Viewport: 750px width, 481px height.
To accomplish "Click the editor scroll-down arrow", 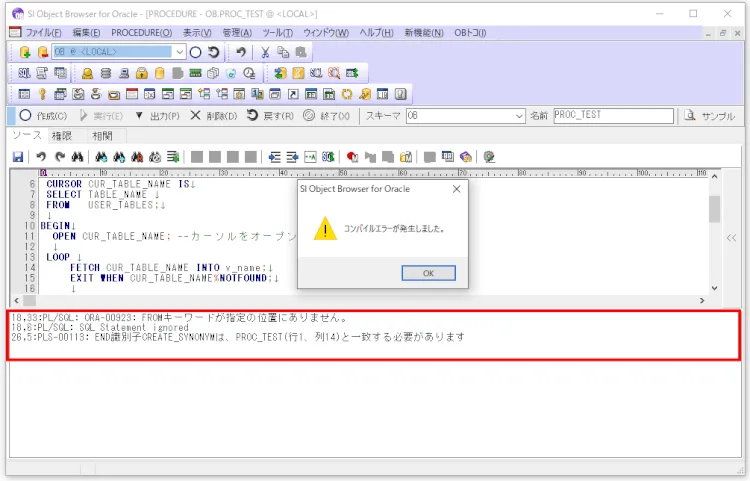I will (715, 288).
